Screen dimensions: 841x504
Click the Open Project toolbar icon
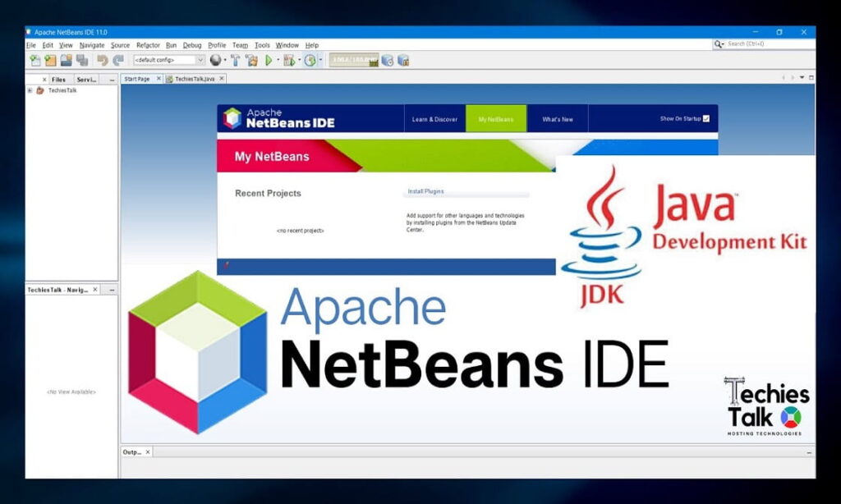pyautogui.click(x=66, y=60)
